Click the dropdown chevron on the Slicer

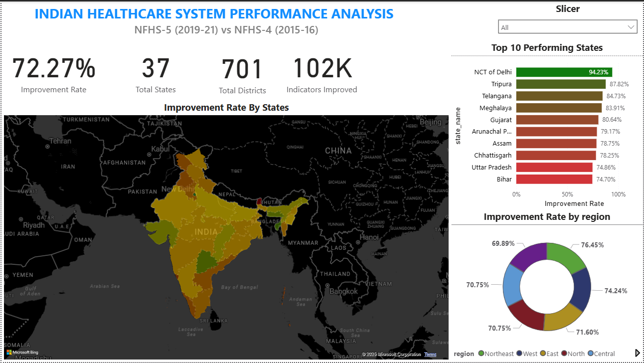[x=632, y=26]
